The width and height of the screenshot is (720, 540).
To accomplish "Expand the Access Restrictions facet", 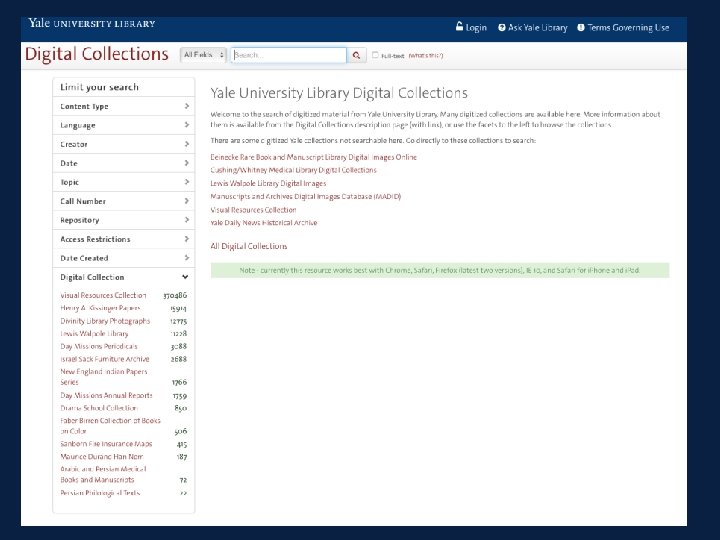I will (124, 239).
